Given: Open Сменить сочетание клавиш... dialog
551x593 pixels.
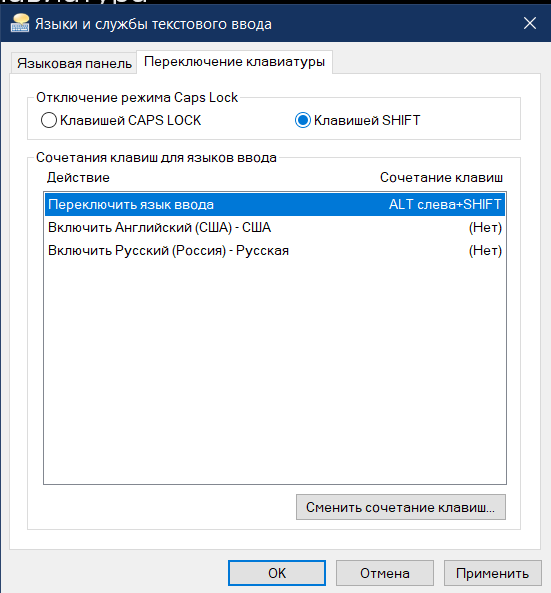Looking at the screenshot, I should tap(400, 507).
